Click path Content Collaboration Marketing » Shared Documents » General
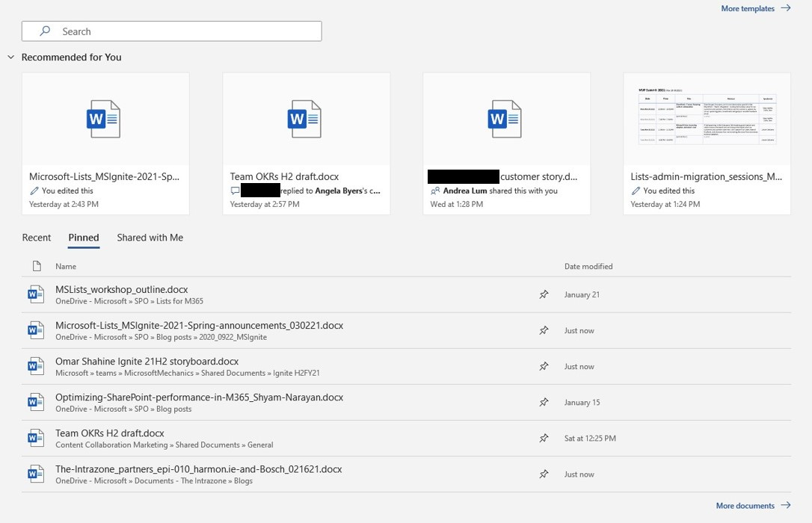The image size is (812, 523). 164,445
